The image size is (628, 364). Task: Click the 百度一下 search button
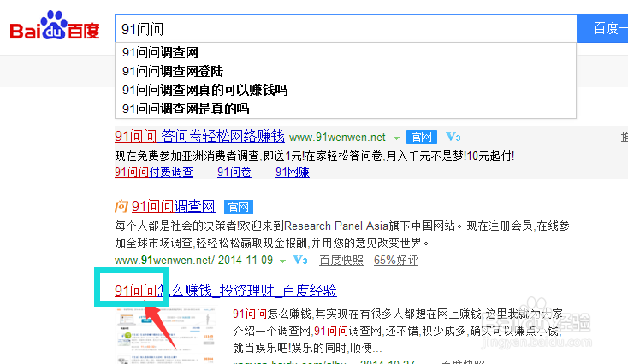tap(602, 28)
